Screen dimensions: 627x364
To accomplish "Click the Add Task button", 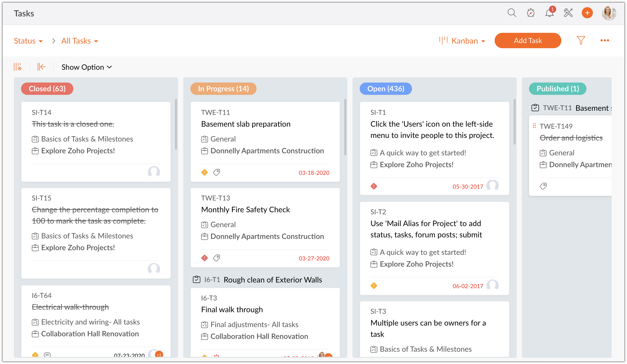I will coord(528,41).
